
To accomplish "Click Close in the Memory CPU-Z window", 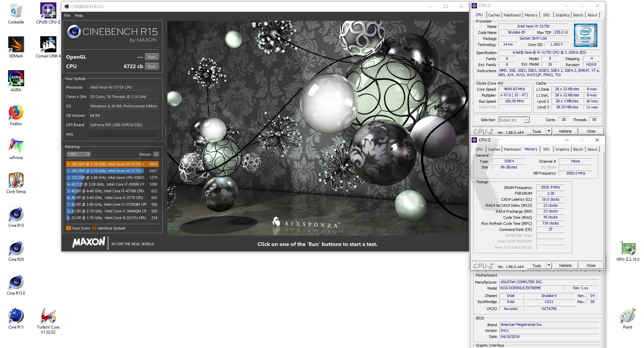I will point(591,265).
